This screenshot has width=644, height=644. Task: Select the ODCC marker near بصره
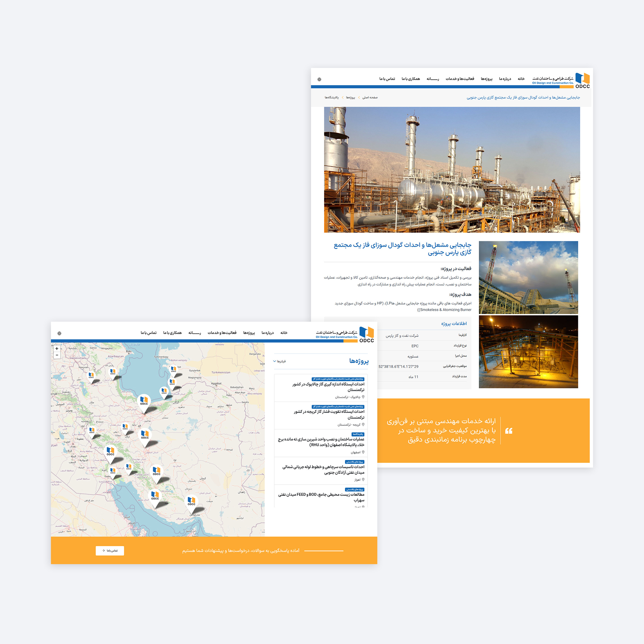113,473
